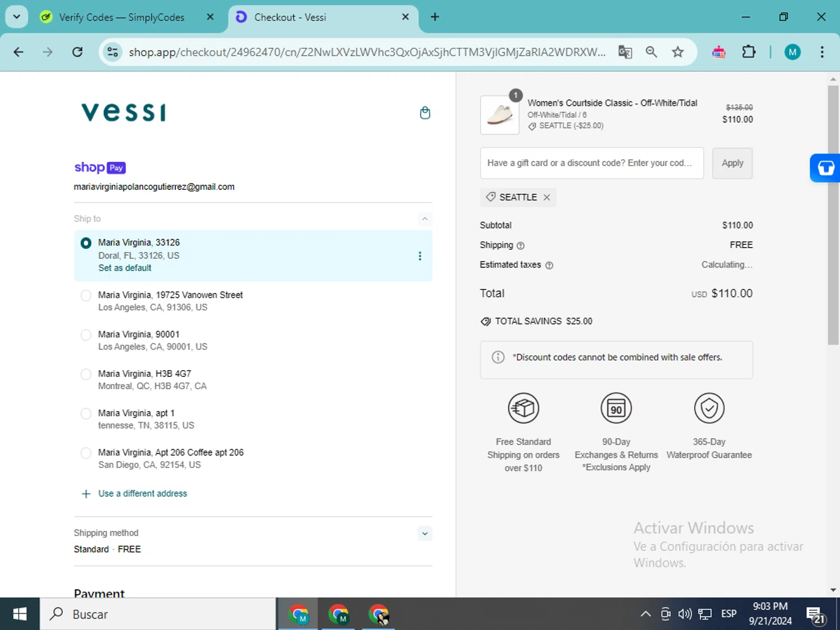This screenshot has height=630, width=840.
Task: Expand the Shipping method section
Action: point(424,534)
